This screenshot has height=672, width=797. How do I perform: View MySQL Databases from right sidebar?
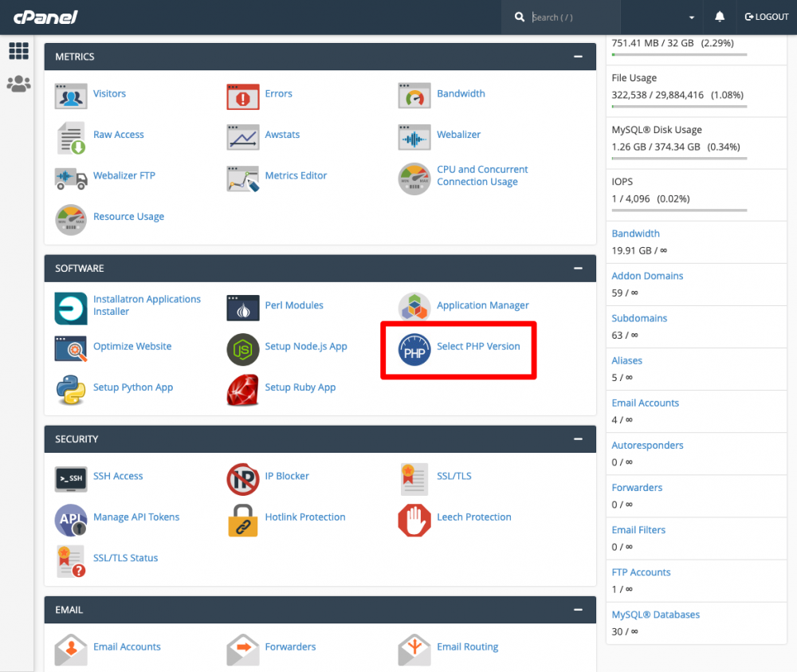coord(655,614)
